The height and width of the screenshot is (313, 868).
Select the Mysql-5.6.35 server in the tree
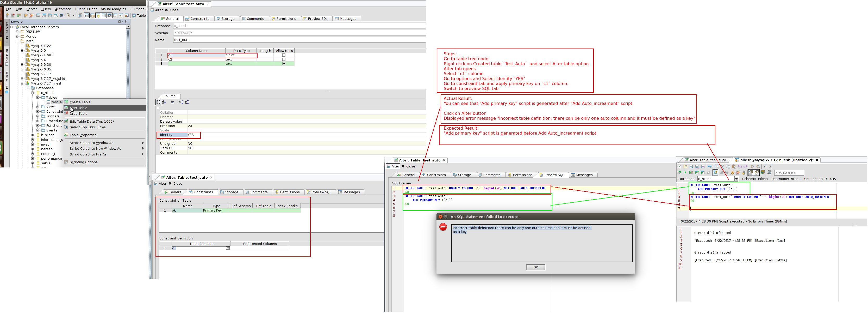(41, 69)
